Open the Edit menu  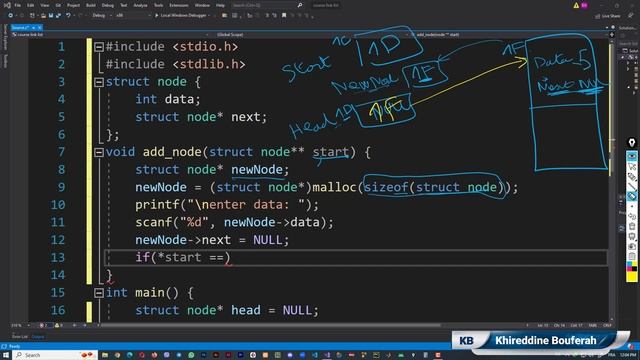[31, 5]
